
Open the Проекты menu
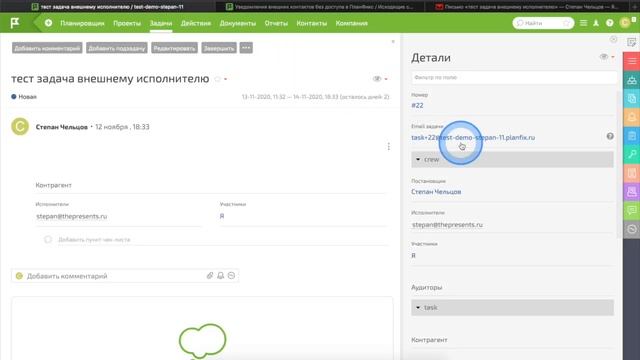click(x=127, y=23)
